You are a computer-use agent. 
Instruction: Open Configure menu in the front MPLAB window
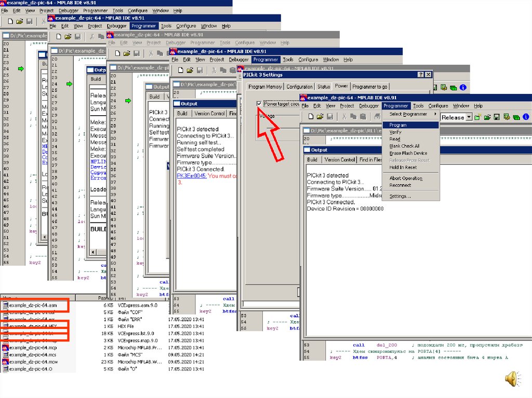click(x=438, y=106)
